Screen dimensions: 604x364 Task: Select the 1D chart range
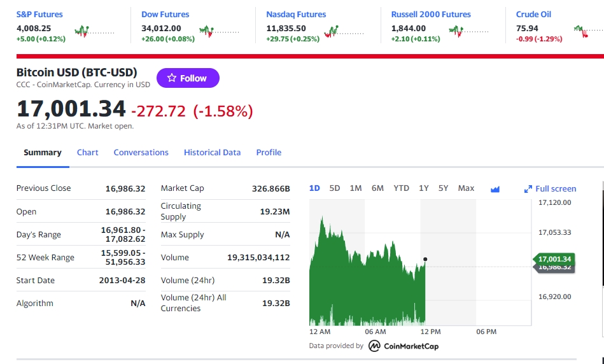point(314,188)
